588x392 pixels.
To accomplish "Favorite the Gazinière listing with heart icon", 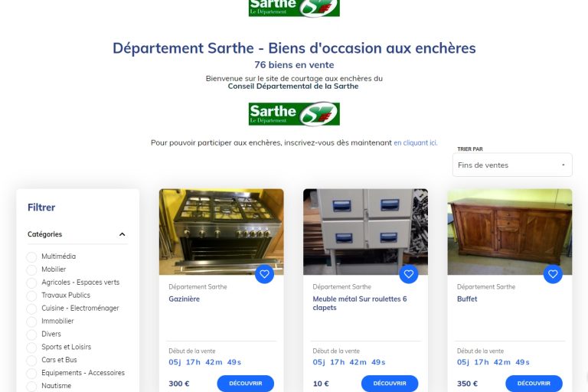I will pos(264,274).
